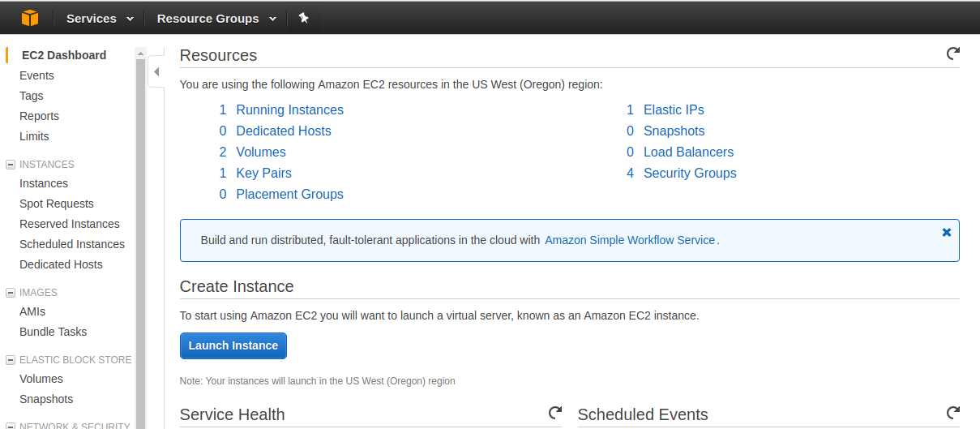The image size is (980, 429).
Task: Refresh the Scheduled Events section
Action: [953, 413]
